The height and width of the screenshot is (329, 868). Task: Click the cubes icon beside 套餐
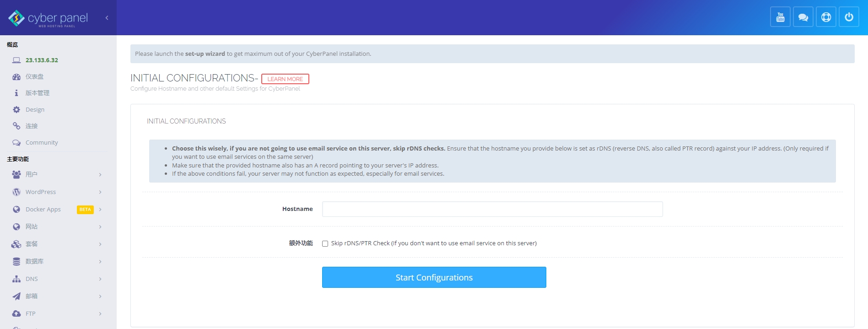tap(16, 244)
